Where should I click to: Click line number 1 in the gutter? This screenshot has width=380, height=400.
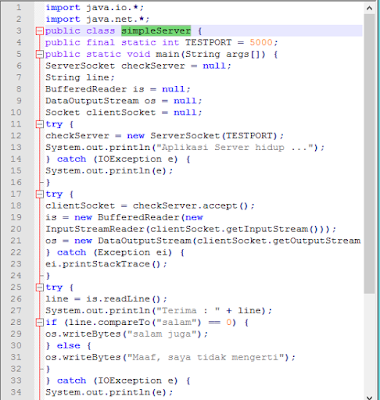point(19,8)
